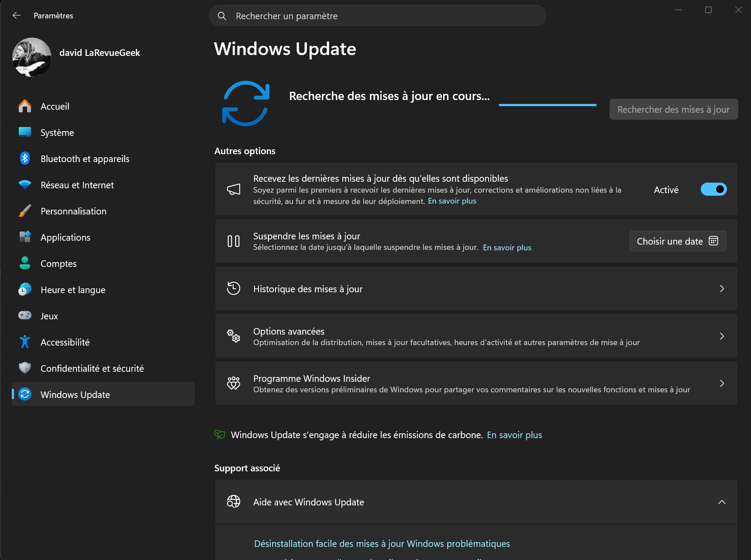Click the Autres options section heading
The width and height of the screenshot is (751, 560).
point(245,151)
